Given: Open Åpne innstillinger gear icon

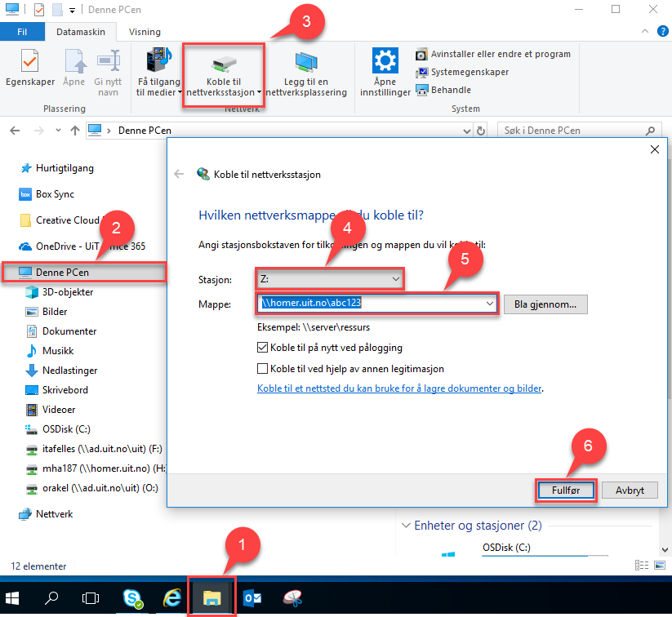Looking at the screenshot, I should (385, 62).
